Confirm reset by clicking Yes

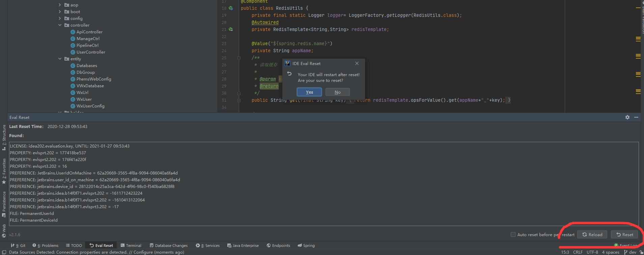(x=309, y=92)
